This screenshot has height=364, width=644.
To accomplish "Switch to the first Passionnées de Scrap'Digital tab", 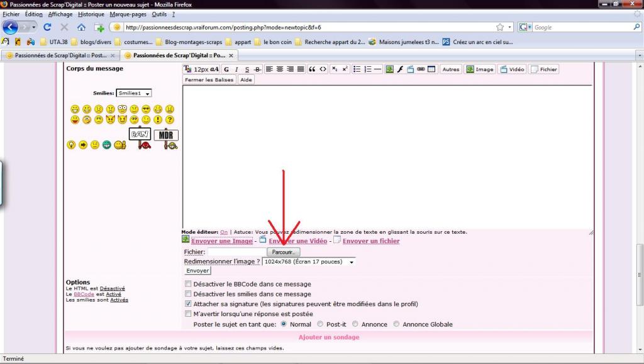I will (x=60, y=55).
